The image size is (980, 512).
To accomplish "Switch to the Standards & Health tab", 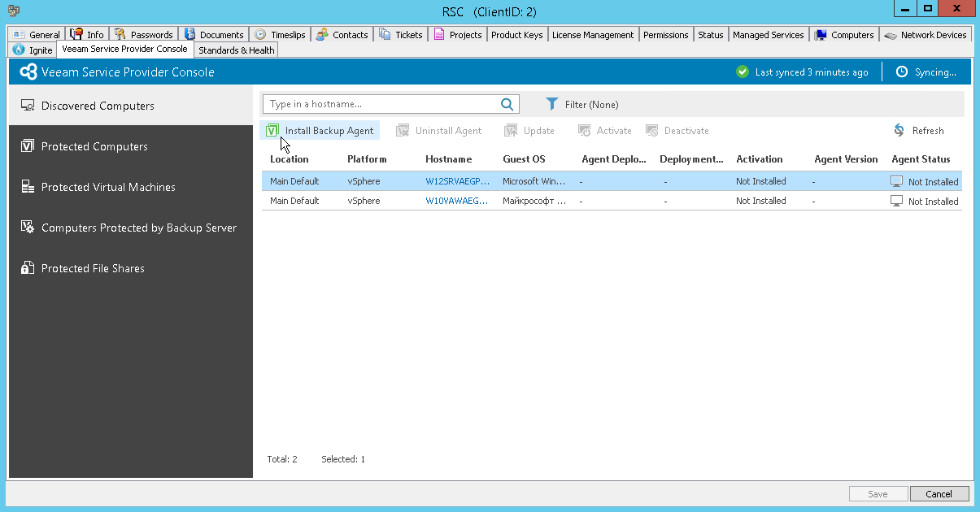I will coord(236,50).
